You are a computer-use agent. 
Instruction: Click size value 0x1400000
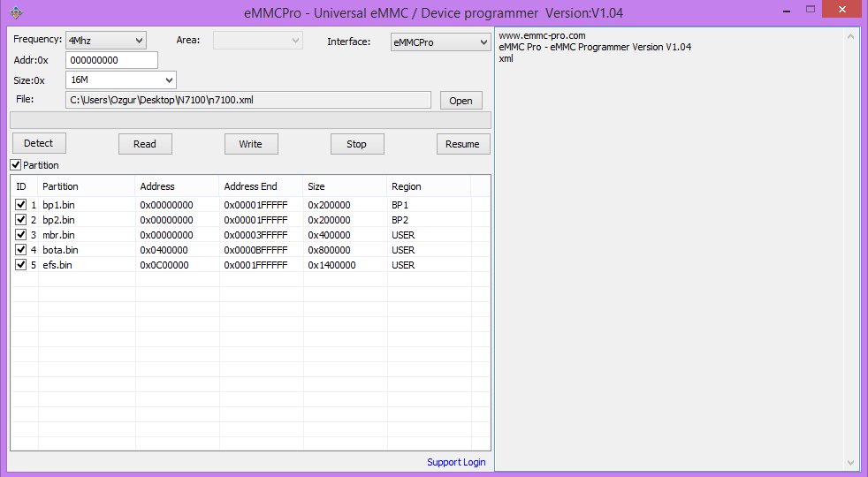click(x=332, y=264)
